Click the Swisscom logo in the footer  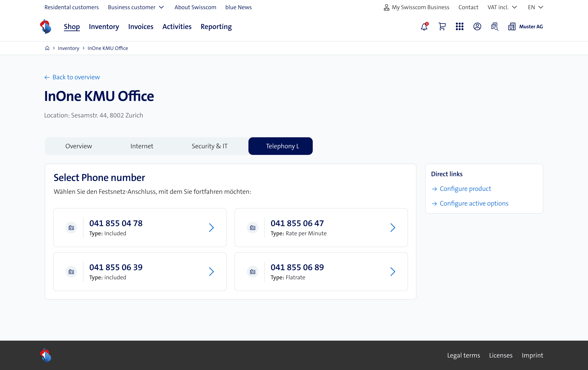coord(46,355)
